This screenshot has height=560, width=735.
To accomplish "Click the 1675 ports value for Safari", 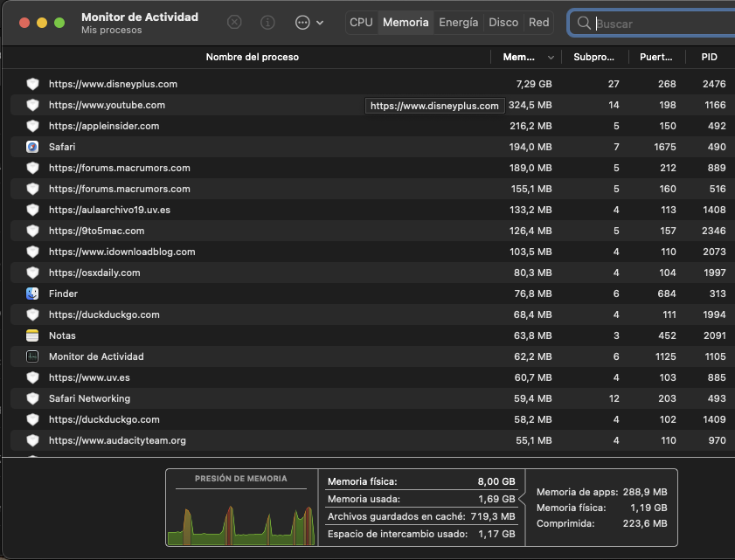I will pyautogui.click(x=665, y=147).
